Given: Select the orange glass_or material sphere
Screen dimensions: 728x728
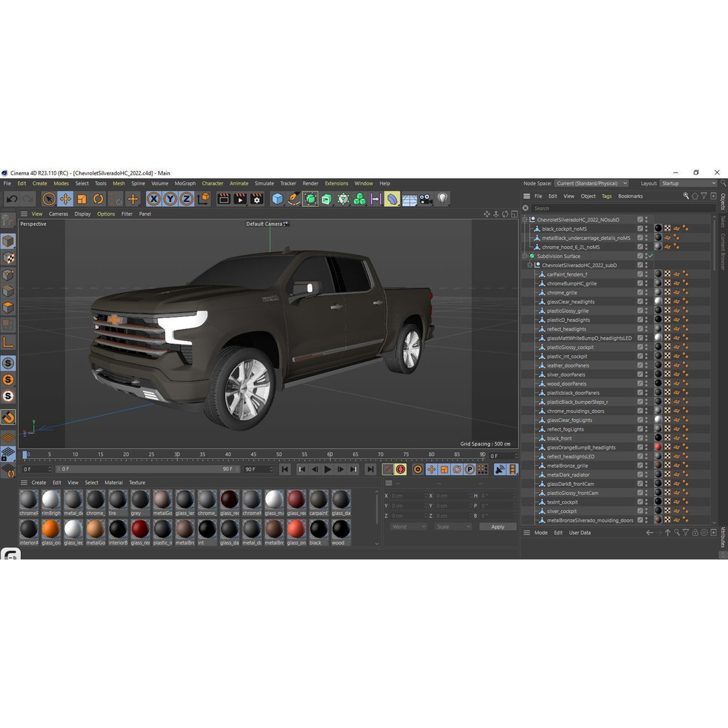Looking at the screenshot, I should pos(51,529).
